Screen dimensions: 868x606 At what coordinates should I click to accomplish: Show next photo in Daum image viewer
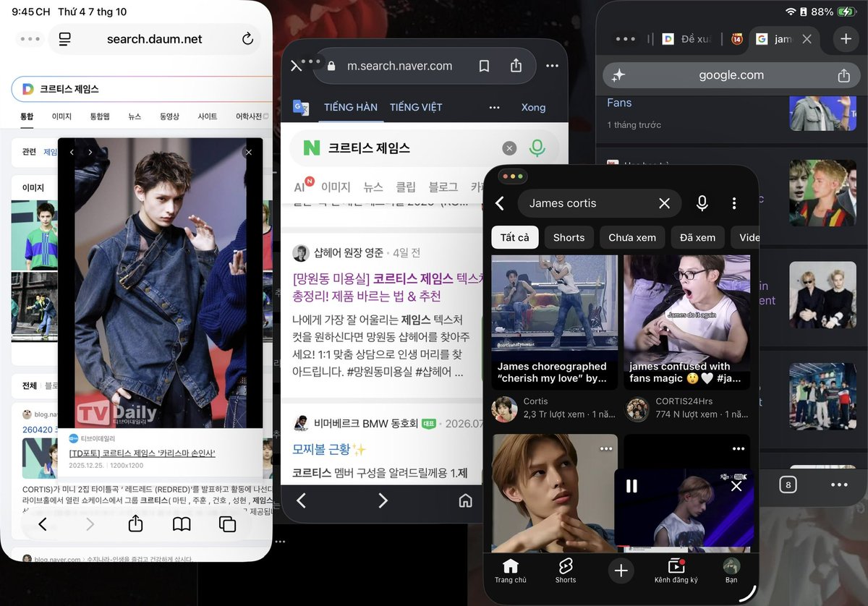[90, 153]
